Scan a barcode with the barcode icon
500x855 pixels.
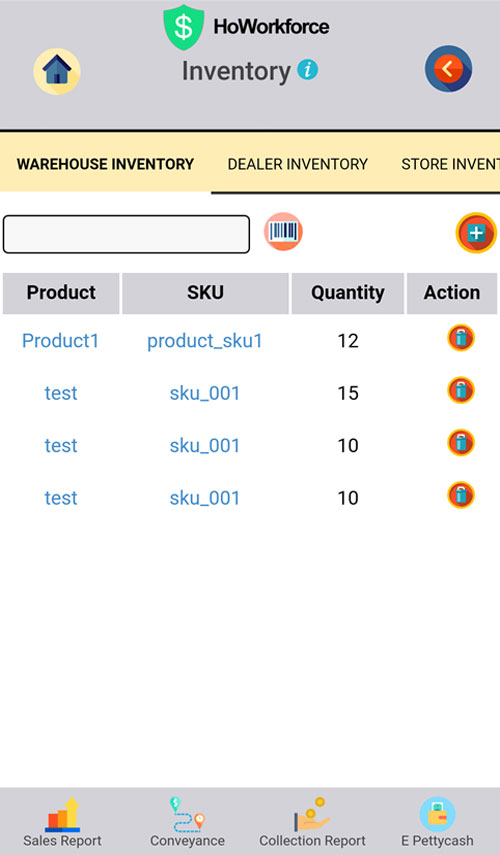click(284, 232)
